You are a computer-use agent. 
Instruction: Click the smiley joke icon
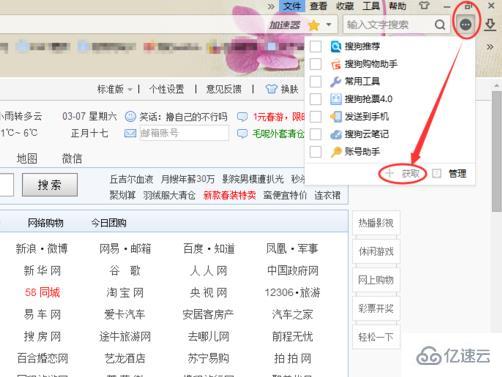click(130, 117)
